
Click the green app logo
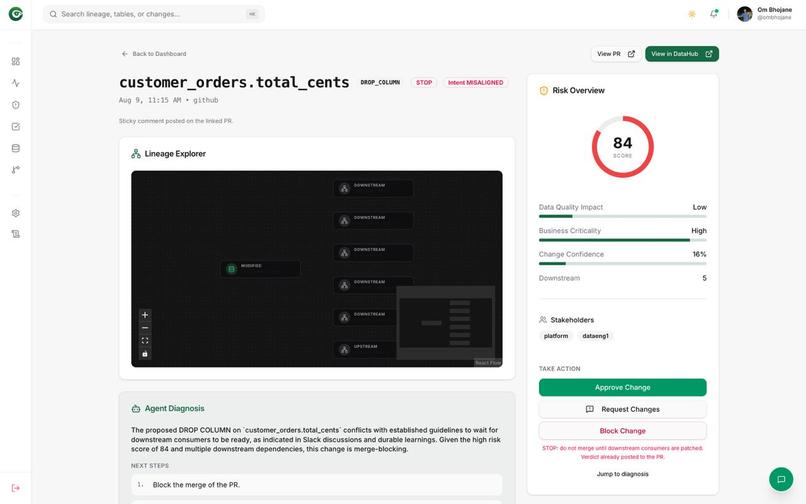[x=16, y=14]
